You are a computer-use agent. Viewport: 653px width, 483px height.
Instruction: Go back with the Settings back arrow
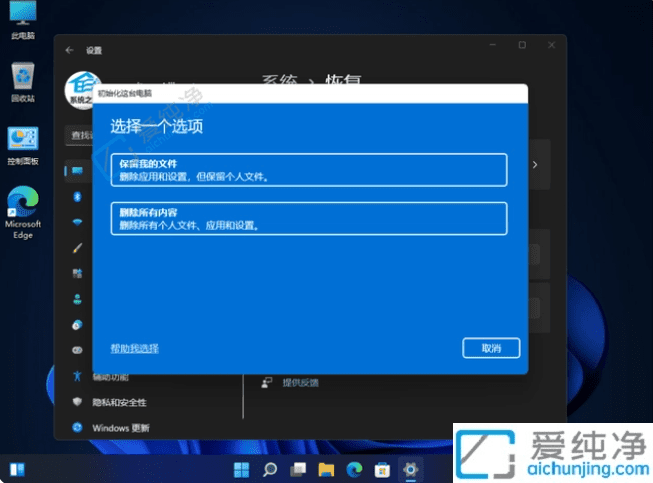[70, 50]
